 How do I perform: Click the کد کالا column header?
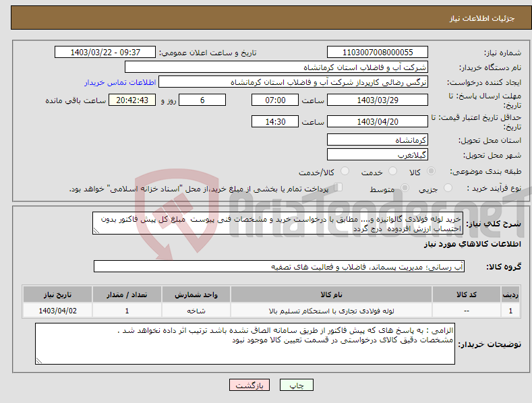467,294
